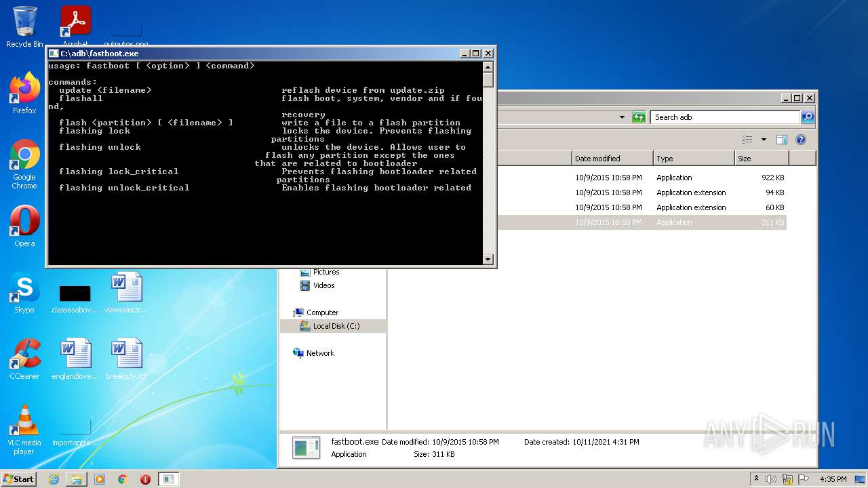This screenshot has width=868, height=488.
Task: Select Network in the navigation pane
Action: [320, 353]
